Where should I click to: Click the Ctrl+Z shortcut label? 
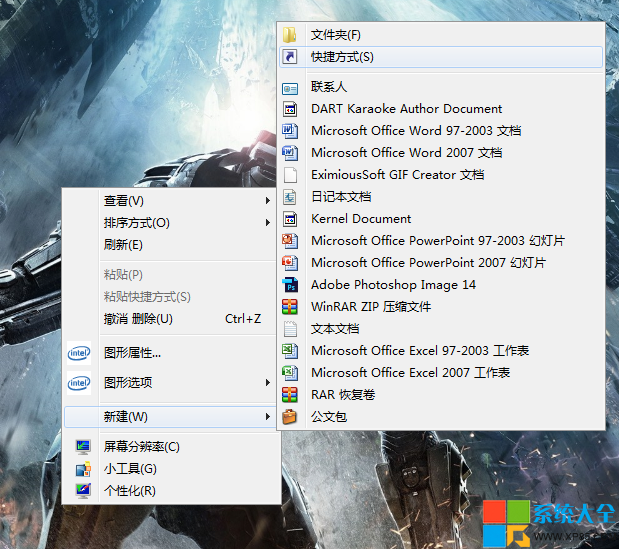click(x=243, y=319)
